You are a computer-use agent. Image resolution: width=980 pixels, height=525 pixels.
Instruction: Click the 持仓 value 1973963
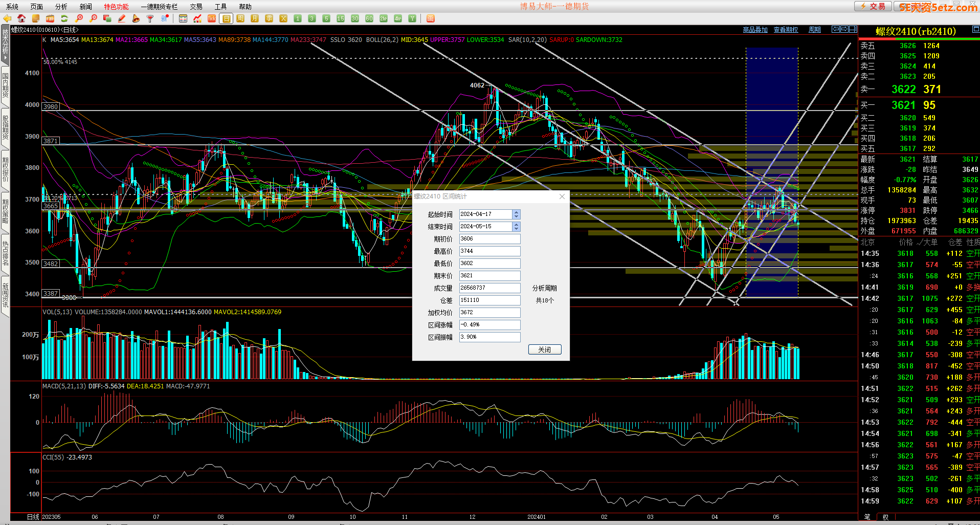point(902,221)
